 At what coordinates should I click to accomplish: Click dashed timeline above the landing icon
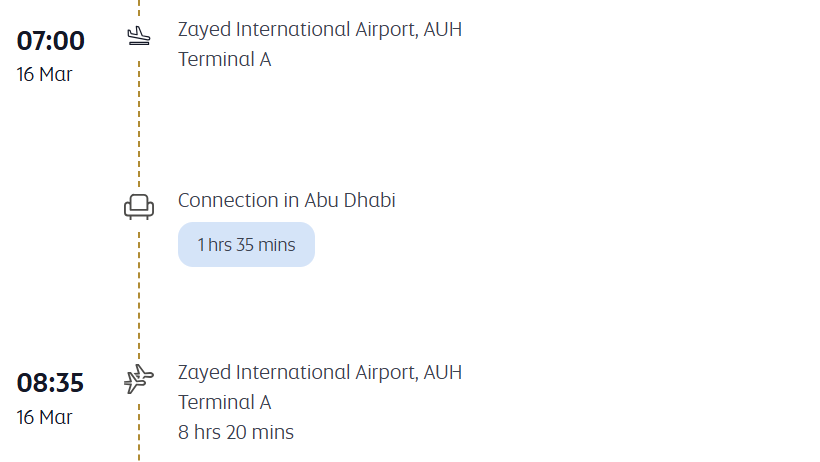[x=139, y=10]
